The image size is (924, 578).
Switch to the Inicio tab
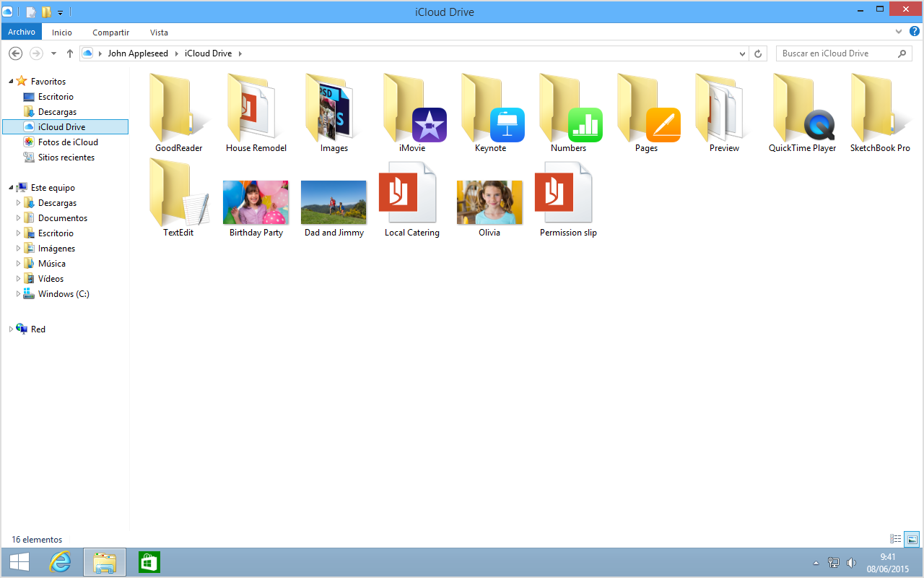pyautogui.click(x=62, y=32)
